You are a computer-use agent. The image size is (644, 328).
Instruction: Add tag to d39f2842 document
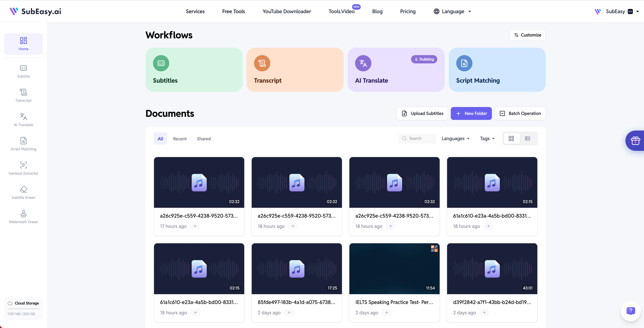coord(484,312)
